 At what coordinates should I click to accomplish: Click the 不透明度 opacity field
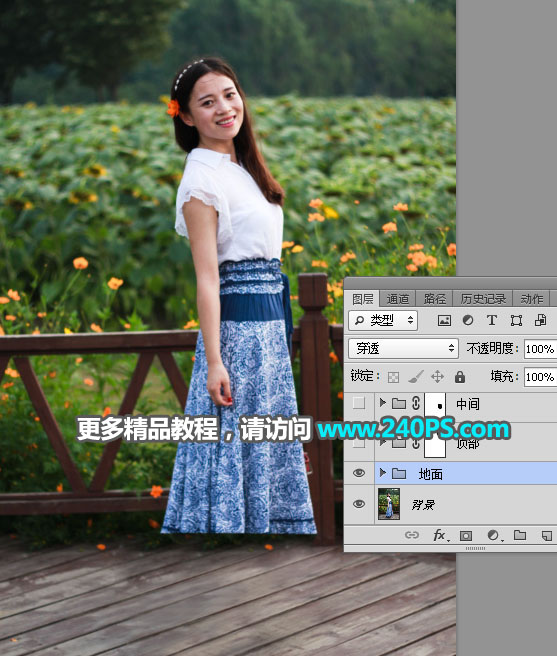click(540, 348)
